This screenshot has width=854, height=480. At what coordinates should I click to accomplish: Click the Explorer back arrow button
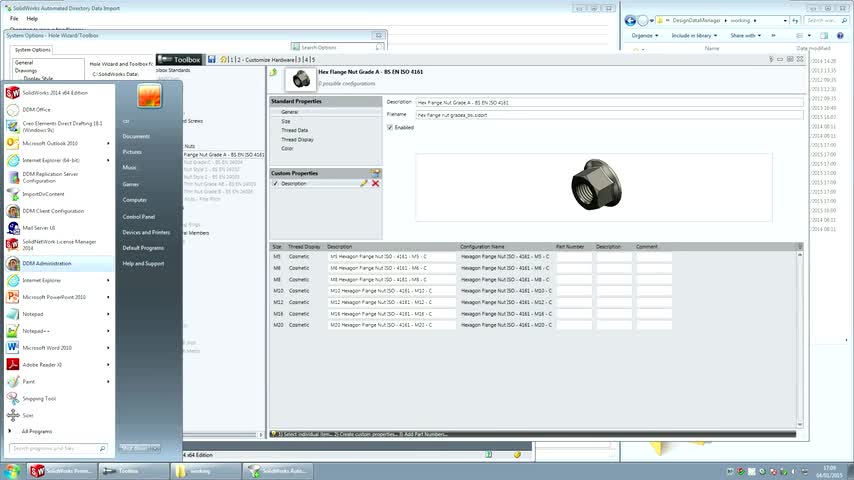coord(630,21)
